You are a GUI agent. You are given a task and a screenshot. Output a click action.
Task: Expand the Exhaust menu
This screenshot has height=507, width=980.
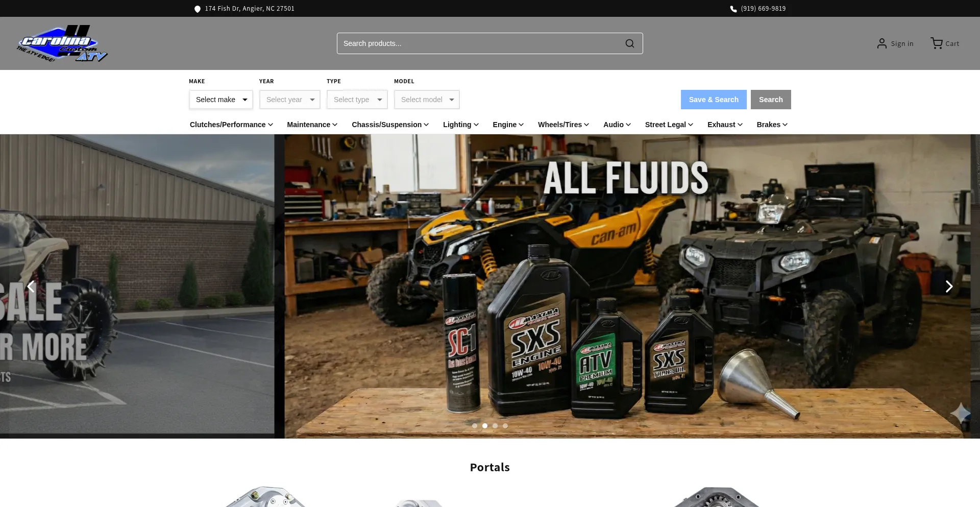coord(725,125)
